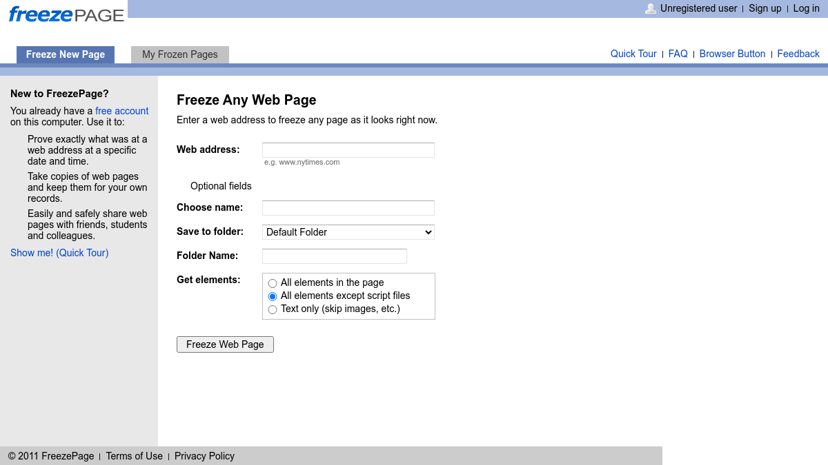Image resolution: width=828 pixels, height=465 pixels.
Task: Select All elements except script files radio
Action: pos(272,297)
